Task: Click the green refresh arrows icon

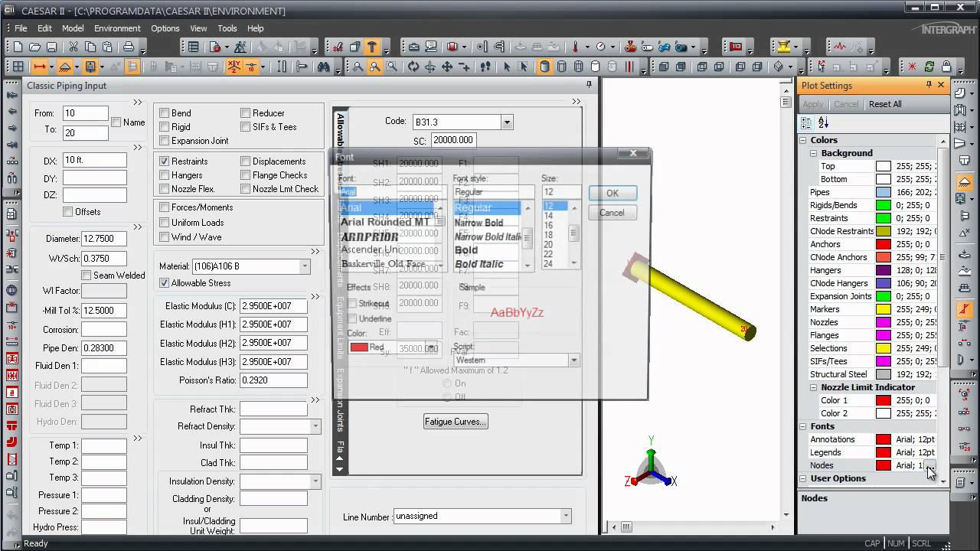Action: click(929, 67)
